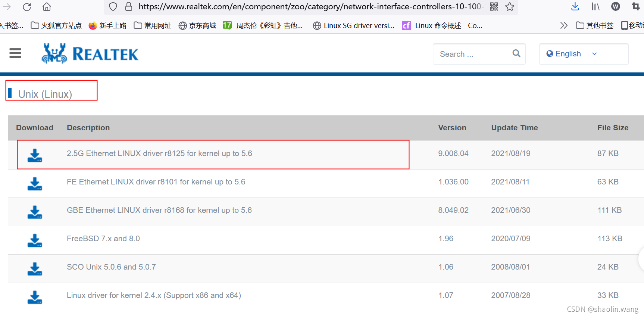The height and width of the screenshot is (317, 644).
Task: Open the 移动 mobile bookmarks folder
Action: [x=632, y=25]
